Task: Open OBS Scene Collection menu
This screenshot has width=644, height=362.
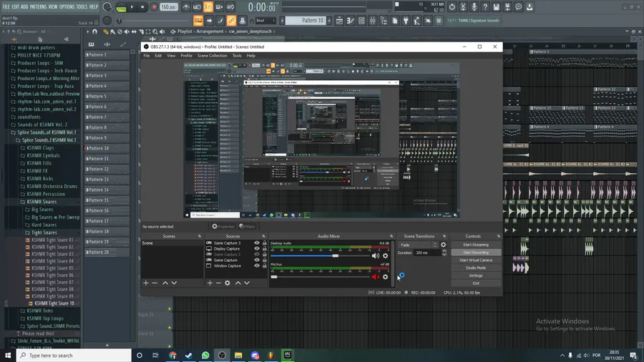Action: point(212,56)
